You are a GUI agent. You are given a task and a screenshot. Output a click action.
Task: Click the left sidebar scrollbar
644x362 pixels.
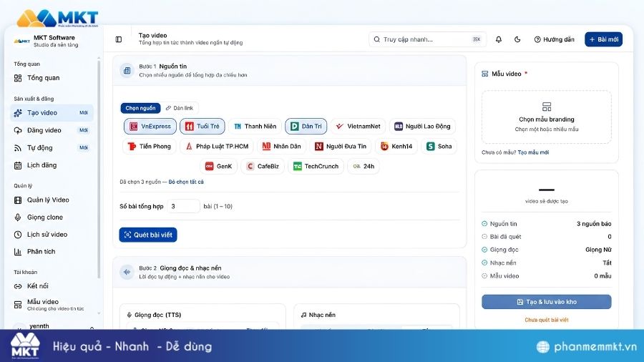(x=99, y=168)
